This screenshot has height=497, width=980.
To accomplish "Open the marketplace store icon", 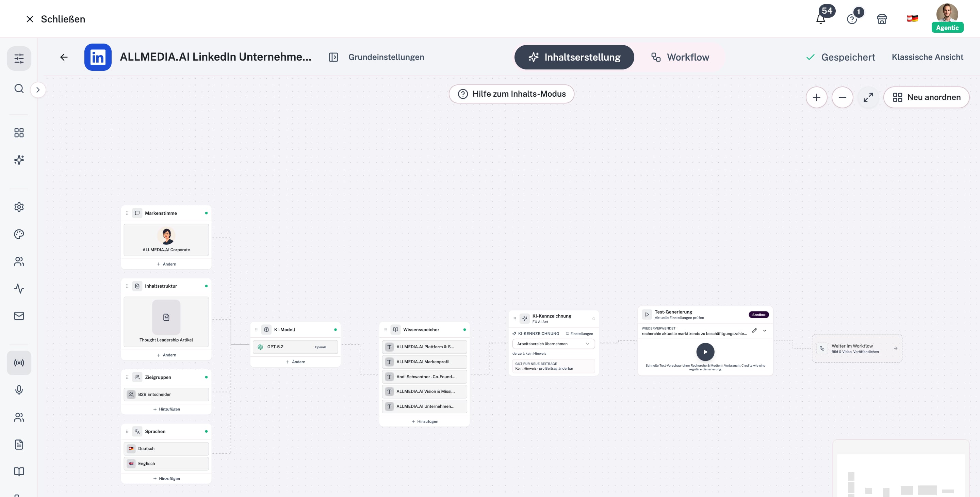I will tap(882, 19).
